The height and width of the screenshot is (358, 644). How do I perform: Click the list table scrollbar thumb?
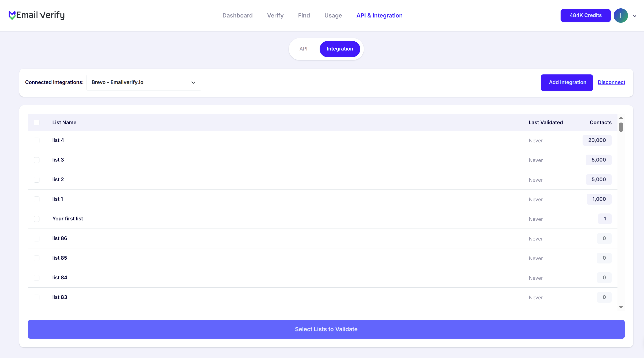(x=621, y=127)
